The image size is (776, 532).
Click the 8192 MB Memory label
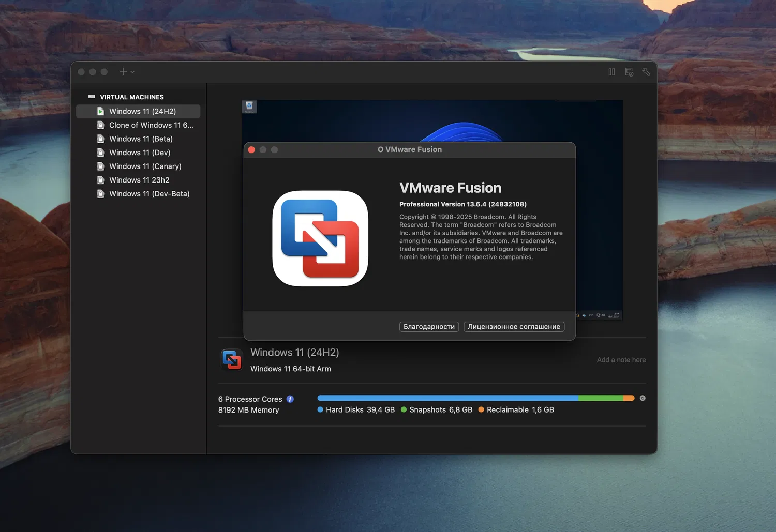(249, 410)
